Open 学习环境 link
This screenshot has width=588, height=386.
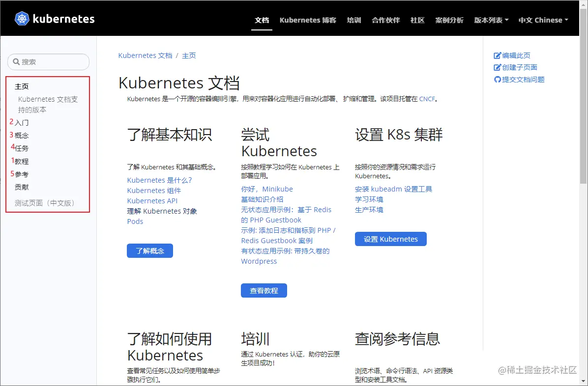369,199
